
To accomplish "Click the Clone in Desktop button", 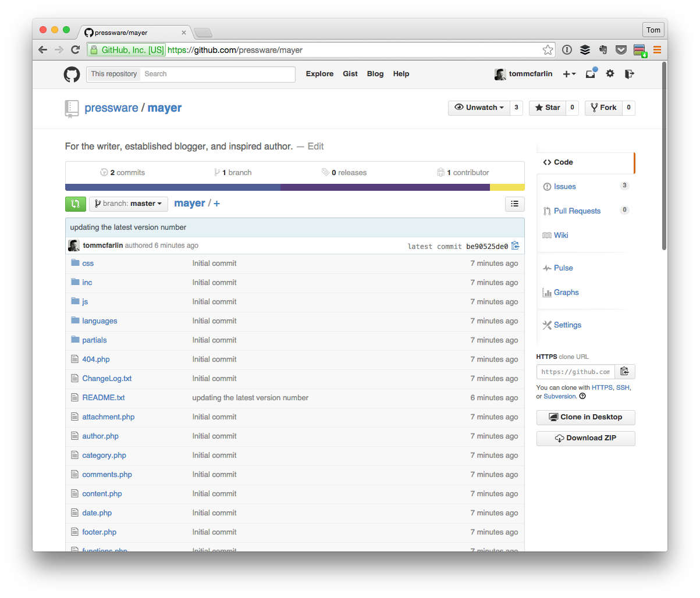I will (x=585, y=417).
